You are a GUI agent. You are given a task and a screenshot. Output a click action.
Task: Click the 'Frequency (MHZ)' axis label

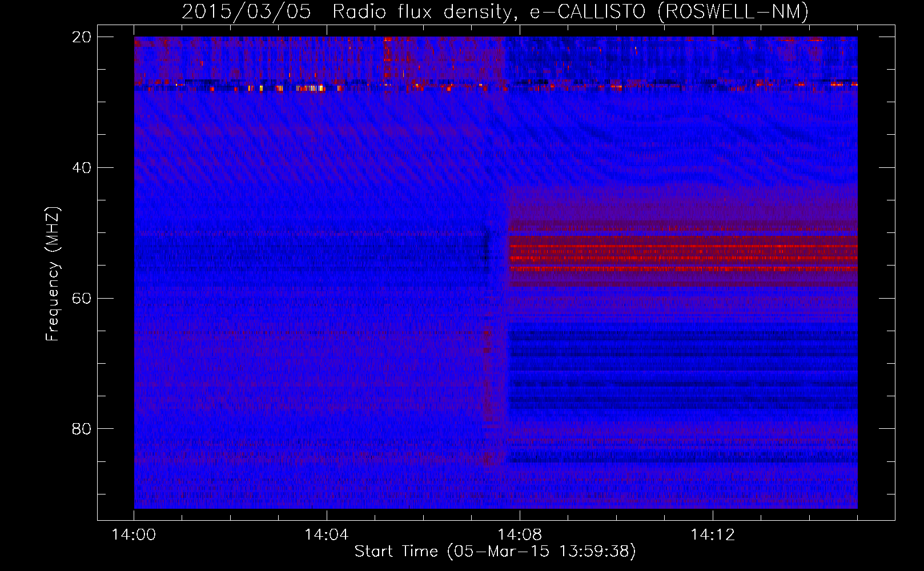[x=53, y=274]
